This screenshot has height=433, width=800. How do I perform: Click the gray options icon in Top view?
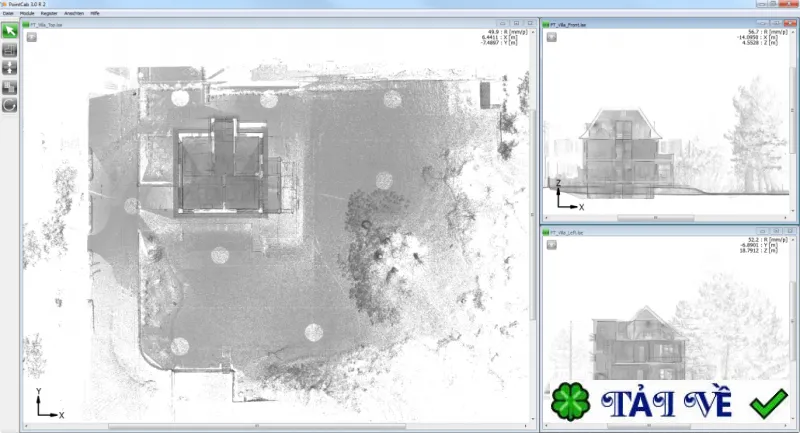click(x=32, y=37)
